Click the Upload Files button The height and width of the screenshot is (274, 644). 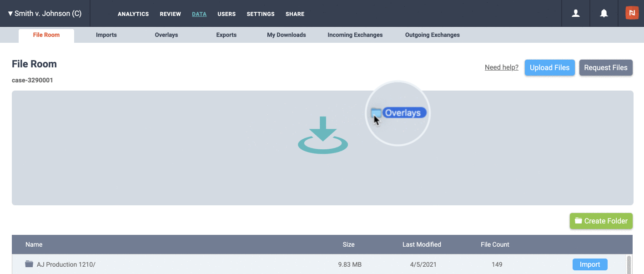coord(549,67)
